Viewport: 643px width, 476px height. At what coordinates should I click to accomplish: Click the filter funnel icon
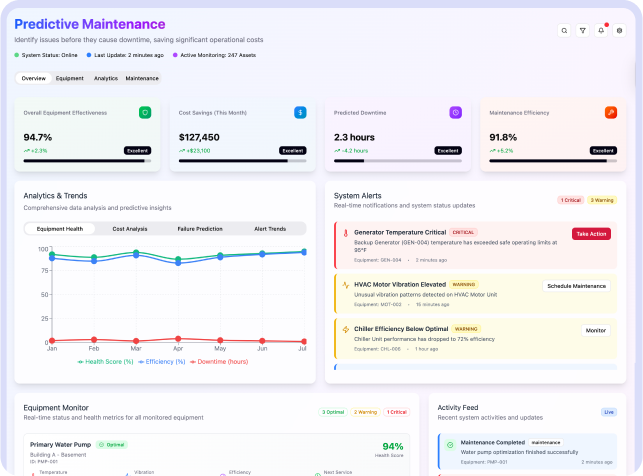(582, 31)
